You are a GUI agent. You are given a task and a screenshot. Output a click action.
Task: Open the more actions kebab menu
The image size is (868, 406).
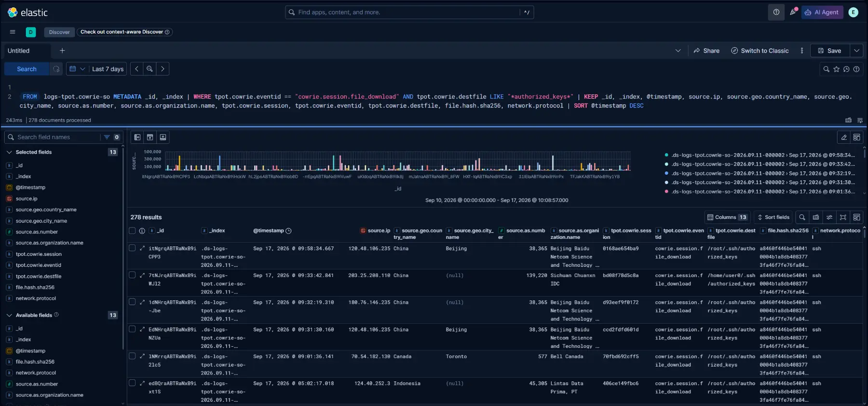pos(802,51)
